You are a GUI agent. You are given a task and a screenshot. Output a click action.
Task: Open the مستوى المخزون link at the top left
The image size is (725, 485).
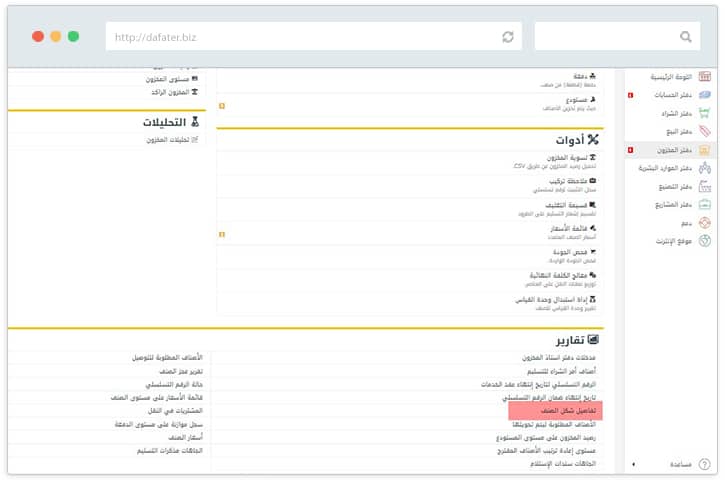coord(167,79)
